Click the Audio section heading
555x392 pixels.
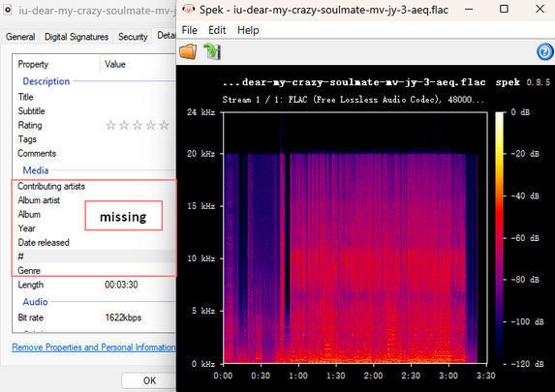pos(35,302)
